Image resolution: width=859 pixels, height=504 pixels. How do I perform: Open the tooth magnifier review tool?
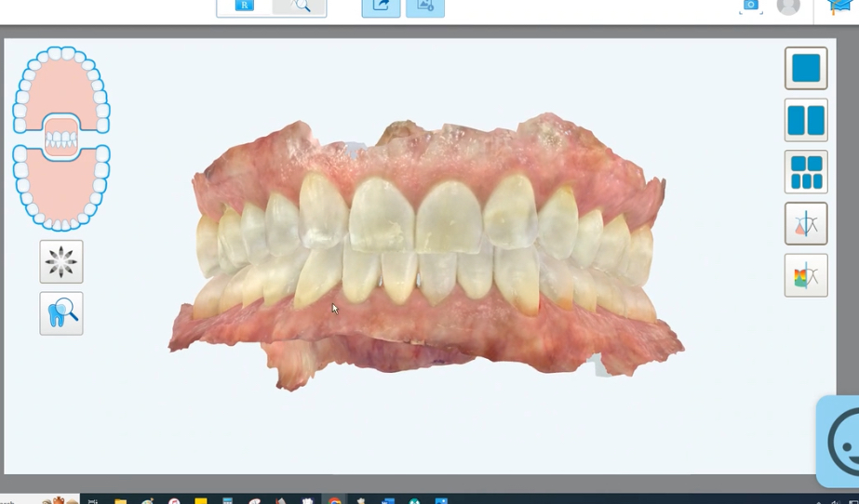(x=61, y=313)
